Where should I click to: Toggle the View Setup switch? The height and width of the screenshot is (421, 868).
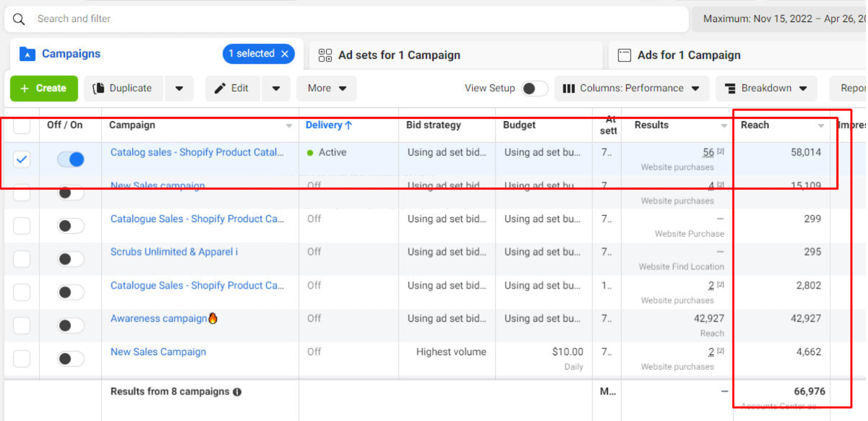pyautogui.click(x=534, y=88)
